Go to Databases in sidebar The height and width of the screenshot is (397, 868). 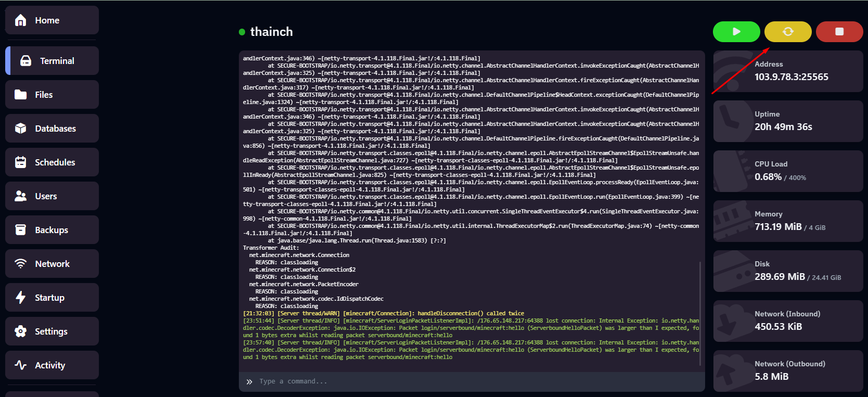tap(52, 129)
